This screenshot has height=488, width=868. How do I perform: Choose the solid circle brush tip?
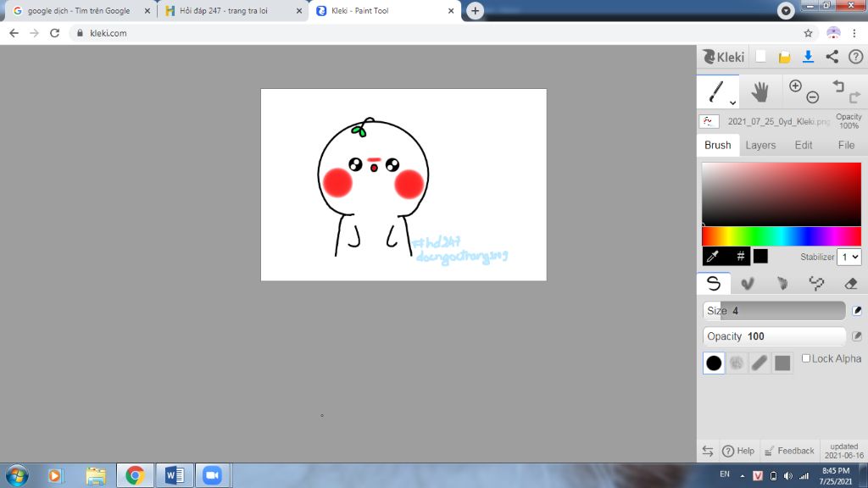click(x=714, y=363)
